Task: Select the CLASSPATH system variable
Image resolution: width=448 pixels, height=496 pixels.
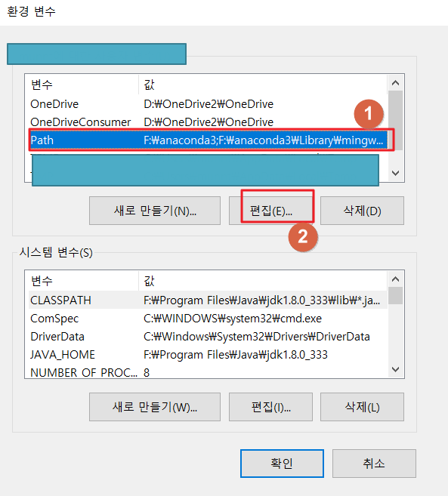Action: click(208, 300)
